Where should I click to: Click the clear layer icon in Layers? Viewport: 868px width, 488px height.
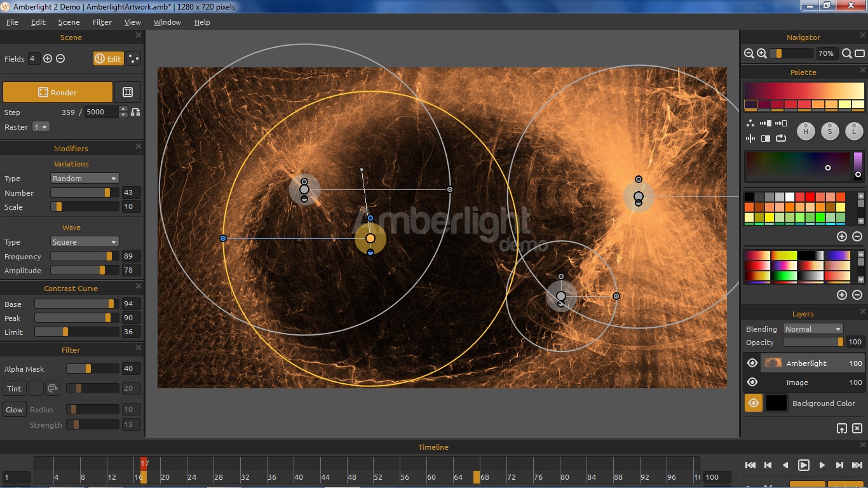pos(857,429)
